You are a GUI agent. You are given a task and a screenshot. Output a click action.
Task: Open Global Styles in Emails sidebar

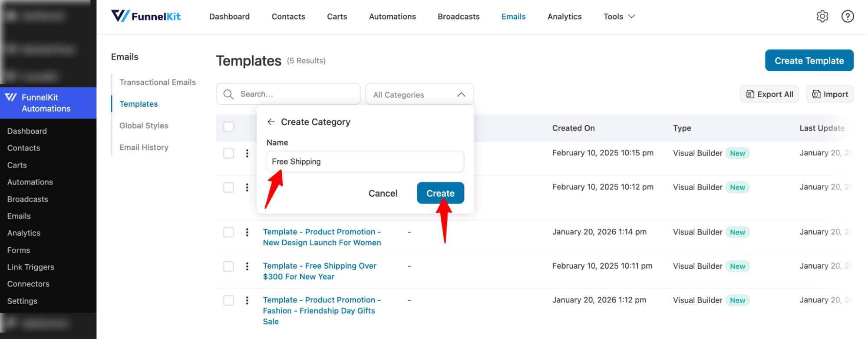click(144, 126)
